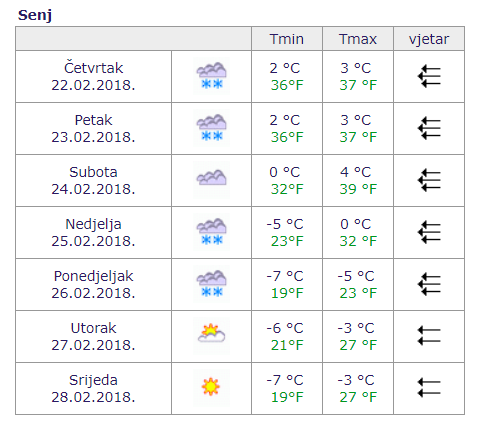Select the Četvrtak 22.02.2018. date cell
The width and height of the screenshot is (477, 431).
pyautogui.click(x=93, y=76)
